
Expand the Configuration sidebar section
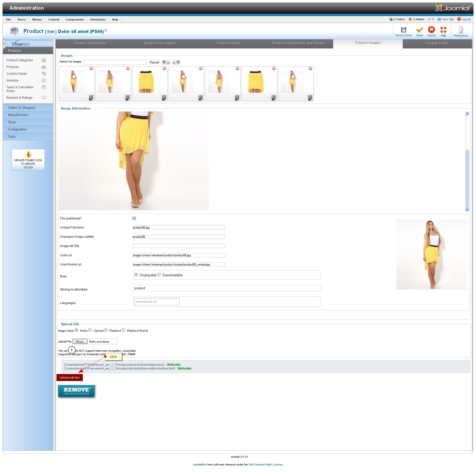[x=17, y=129]
